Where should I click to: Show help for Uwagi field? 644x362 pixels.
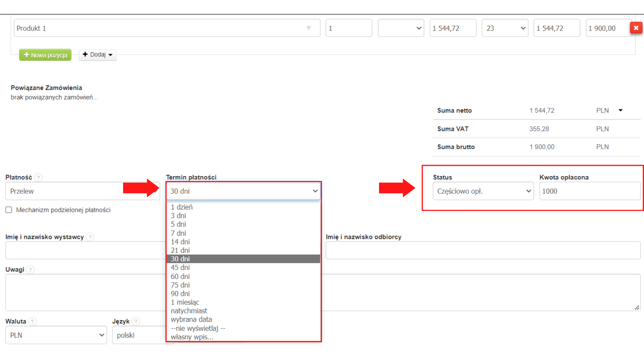tap(30, 269)
